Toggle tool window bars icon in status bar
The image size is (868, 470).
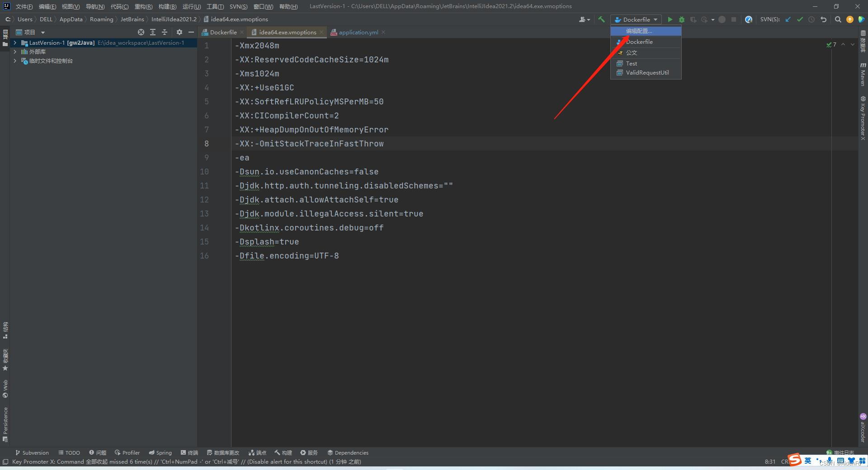tap(5, 461)
